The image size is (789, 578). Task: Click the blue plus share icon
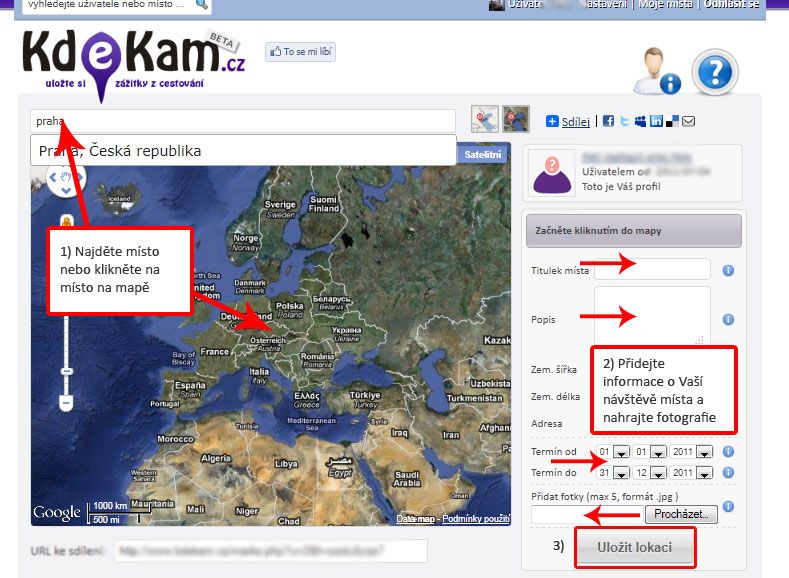pyautogui.click(x=552, y=121)
